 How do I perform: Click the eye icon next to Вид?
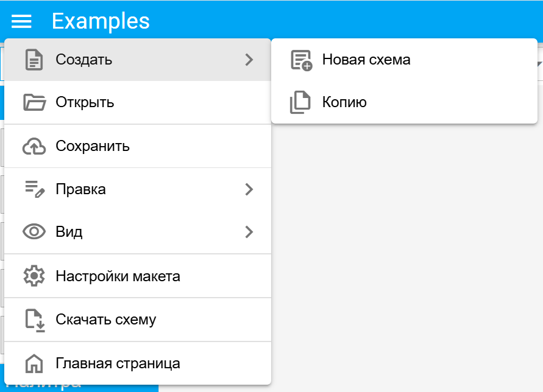point(34,232)
